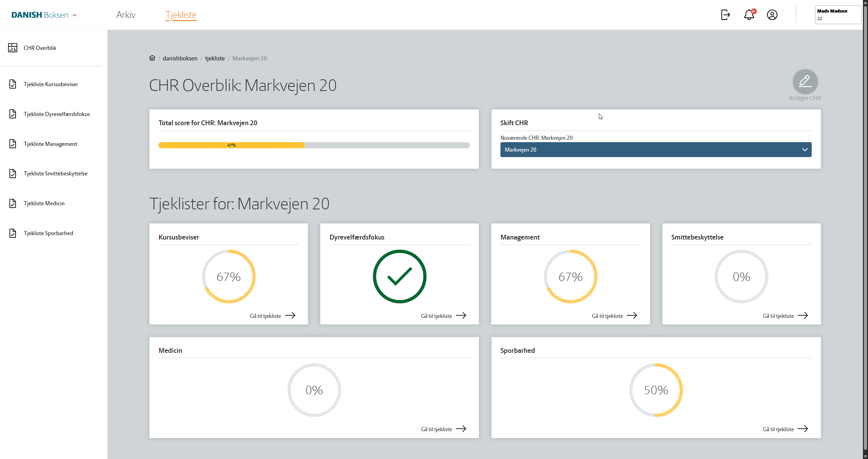Image resolution: width=868 pixels, height=459 pixels.
Task: Click the danishboksen breadcrumb link
Action: [180, 58]
